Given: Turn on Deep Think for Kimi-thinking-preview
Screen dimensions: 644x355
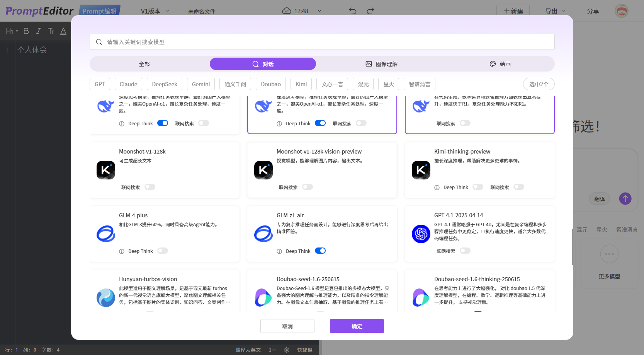Looking at the screenshot, I should tap(478, 187).
